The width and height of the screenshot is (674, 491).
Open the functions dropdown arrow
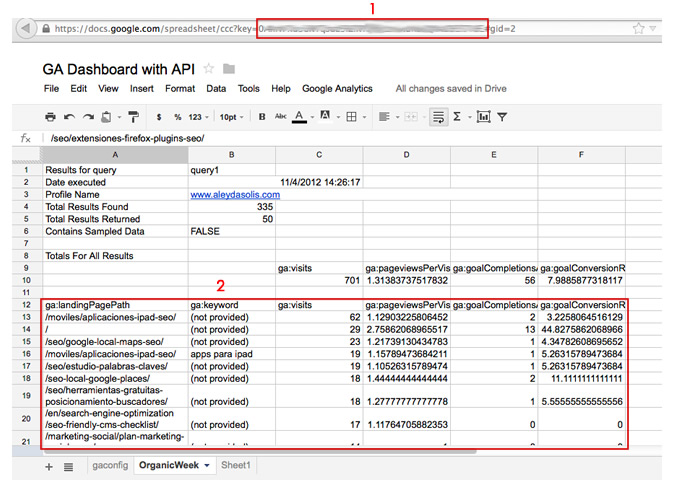tap(470, 117)
